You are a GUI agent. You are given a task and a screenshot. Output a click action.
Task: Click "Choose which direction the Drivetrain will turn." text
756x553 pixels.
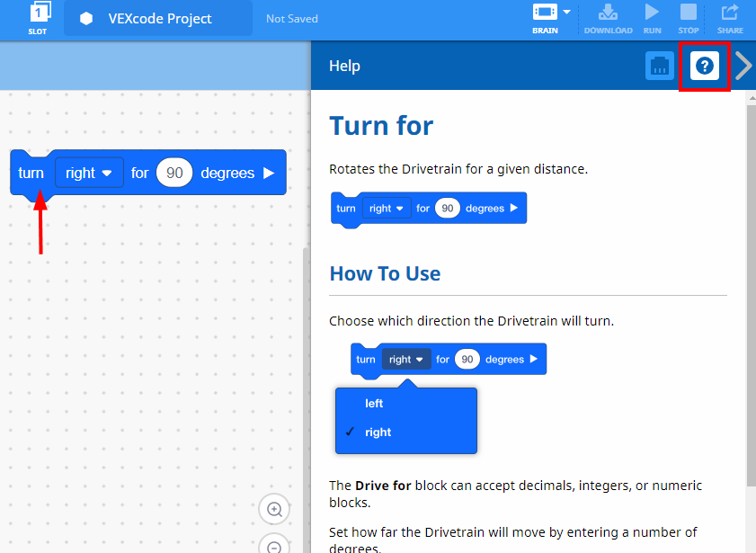point(471,321)
